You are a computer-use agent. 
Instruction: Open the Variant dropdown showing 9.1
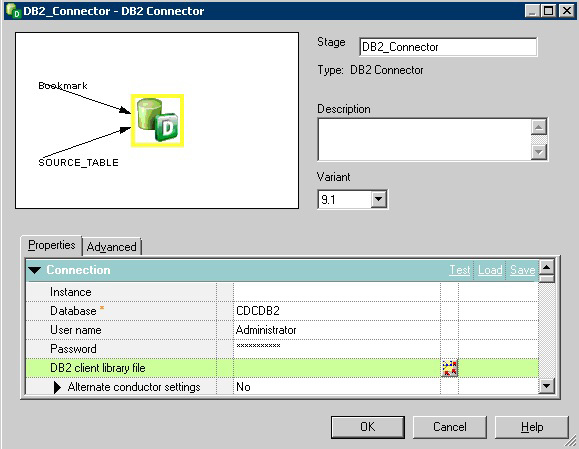click(379, 199)
